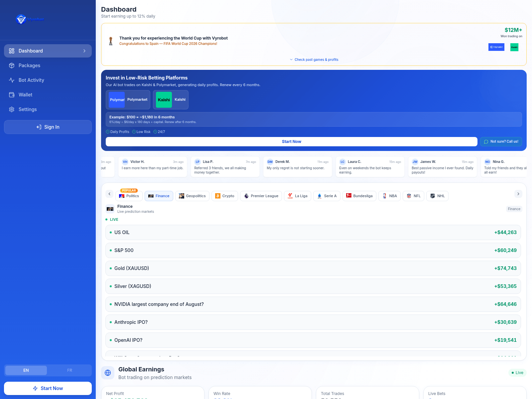Click the NFL shield icon
The width and height of the screenshot is (532, 399).
coord(409,196)
